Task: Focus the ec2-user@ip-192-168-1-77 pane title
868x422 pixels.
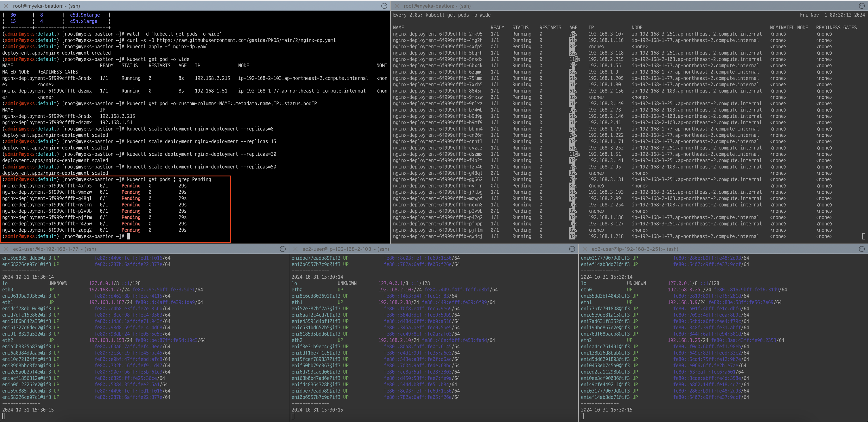Action: tap(54, 249)
